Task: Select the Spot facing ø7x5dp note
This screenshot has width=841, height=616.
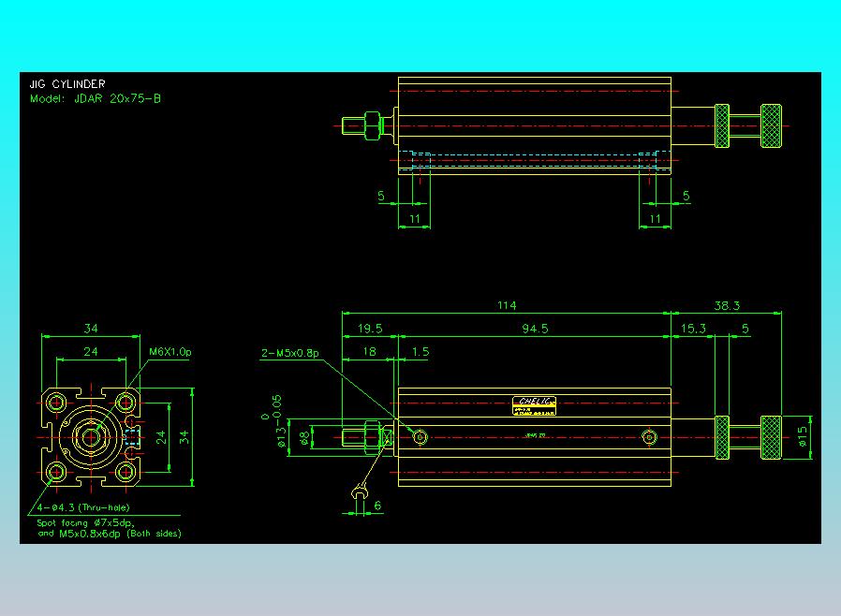Action: (x=85, y=522)
